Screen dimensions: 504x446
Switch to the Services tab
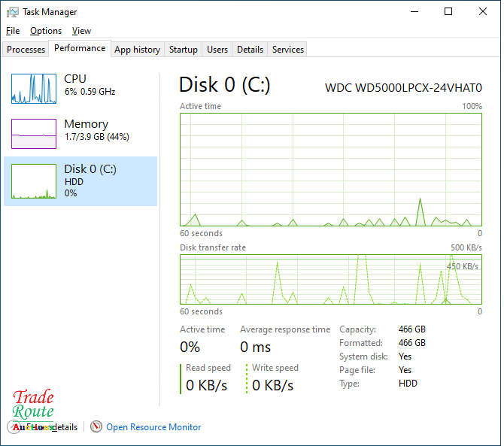(288, 50)
